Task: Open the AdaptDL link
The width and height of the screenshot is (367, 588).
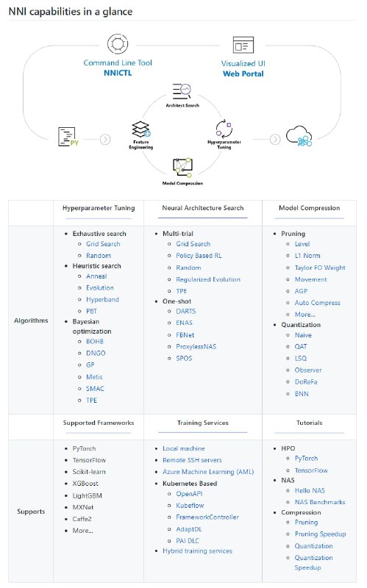Action: 189,528
